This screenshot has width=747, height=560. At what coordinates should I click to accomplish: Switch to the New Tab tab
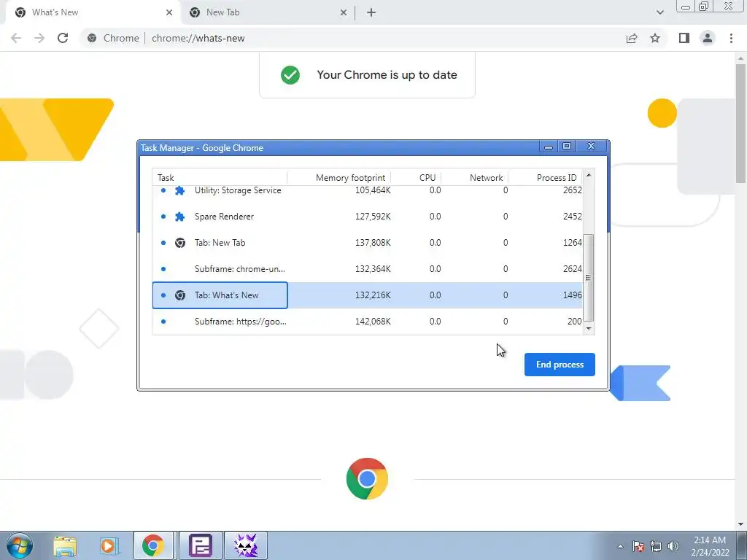(x=267, y=12)
